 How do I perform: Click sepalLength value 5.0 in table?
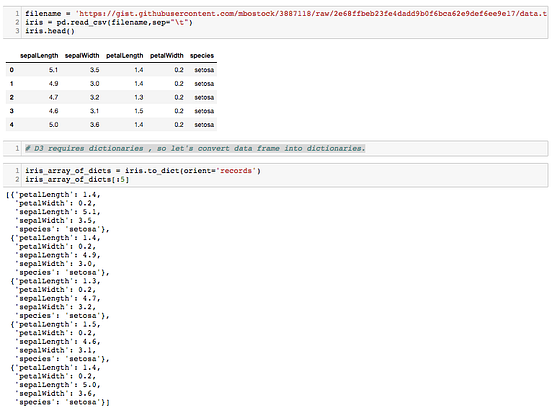pyautogui.click(x=54, y=125)
